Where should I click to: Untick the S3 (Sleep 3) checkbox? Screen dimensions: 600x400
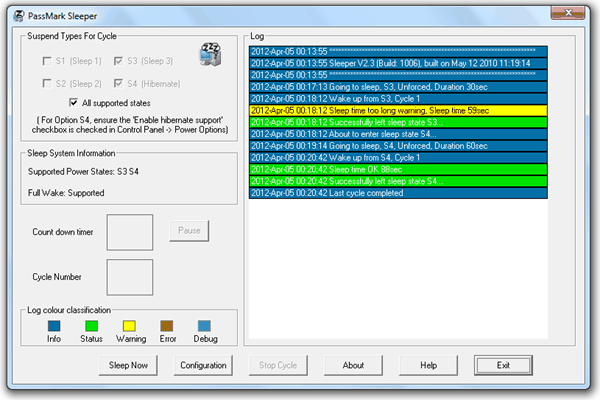(119, 61)
